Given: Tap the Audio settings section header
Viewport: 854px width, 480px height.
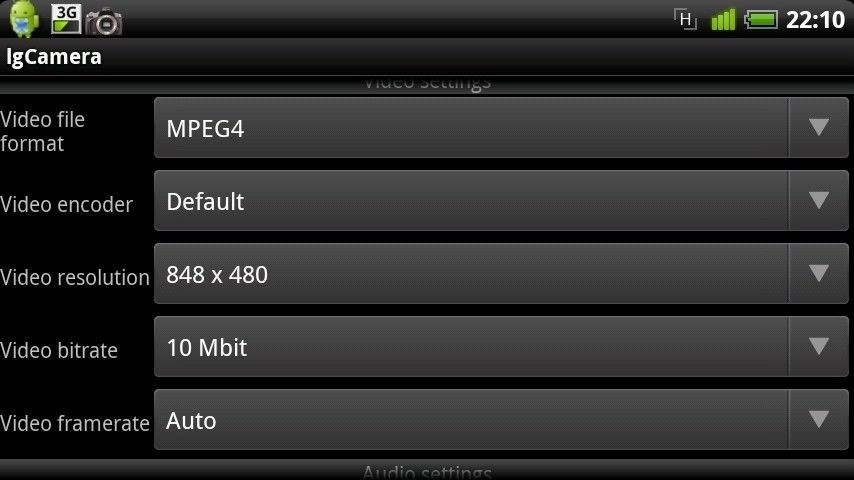Looking at the screenshot, I should [427, 470].
